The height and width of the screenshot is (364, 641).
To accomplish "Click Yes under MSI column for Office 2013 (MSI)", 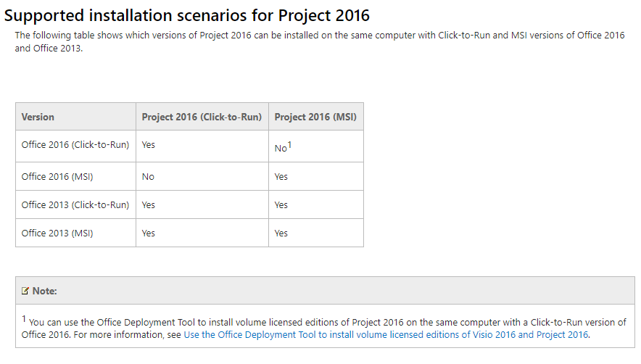I will coord(281,233).
